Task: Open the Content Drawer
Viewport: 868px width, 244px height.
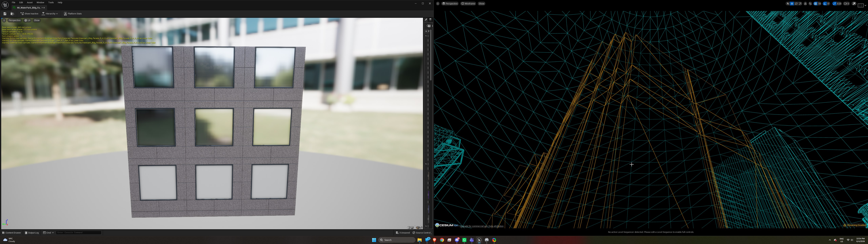Action: [12, 232]
